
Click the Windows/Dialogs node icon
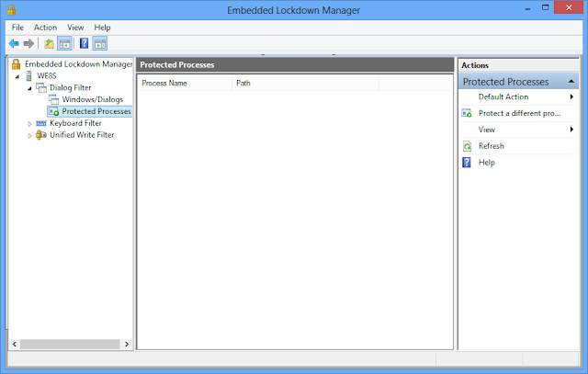click(x=53, y=99)
